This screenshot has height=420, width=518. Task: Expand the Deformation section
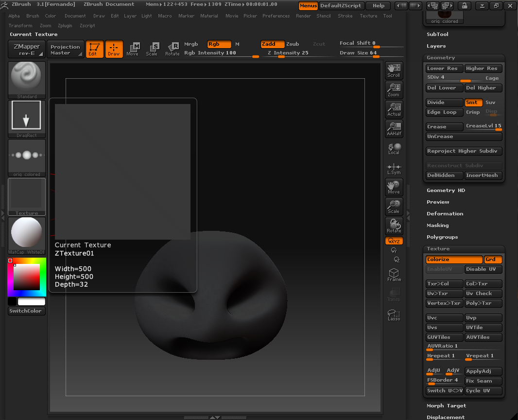tap(445, 214)
